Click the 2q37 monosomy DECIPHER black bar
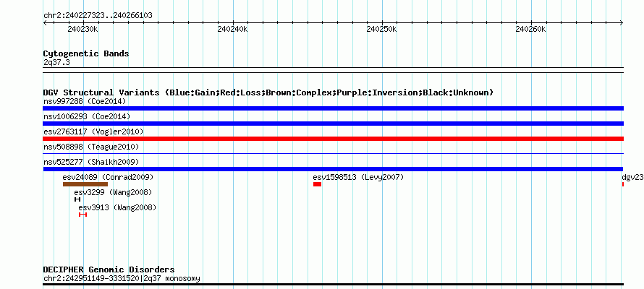The image size is (644, 289). click(x=333, y=284)
